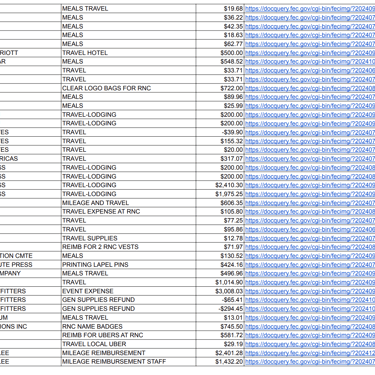Follow the docquery link in the $105.80 row
Viewport: 375px width, 375px height.
(x=310, y=212)
